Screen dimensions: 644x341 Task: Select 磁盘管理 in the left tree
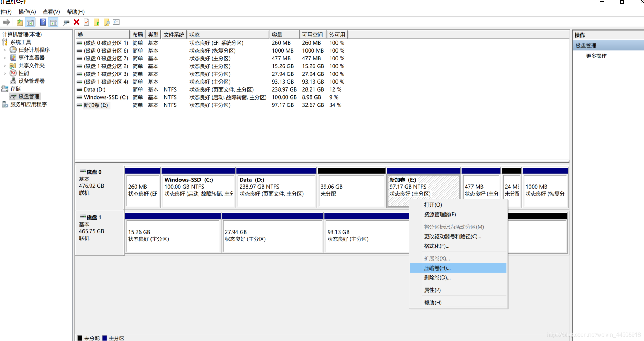coord(29,97)
